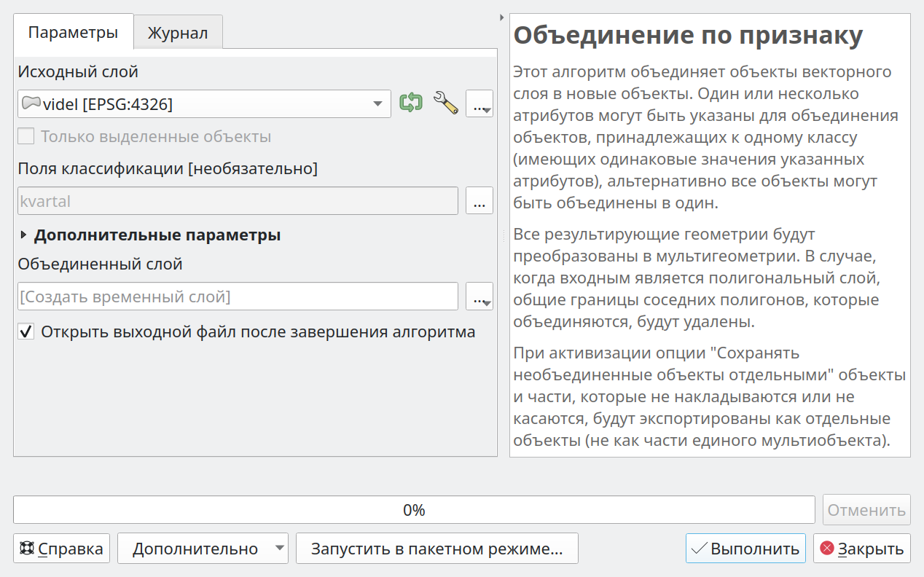Click the Объединенный слой output field

coord(238,297)
